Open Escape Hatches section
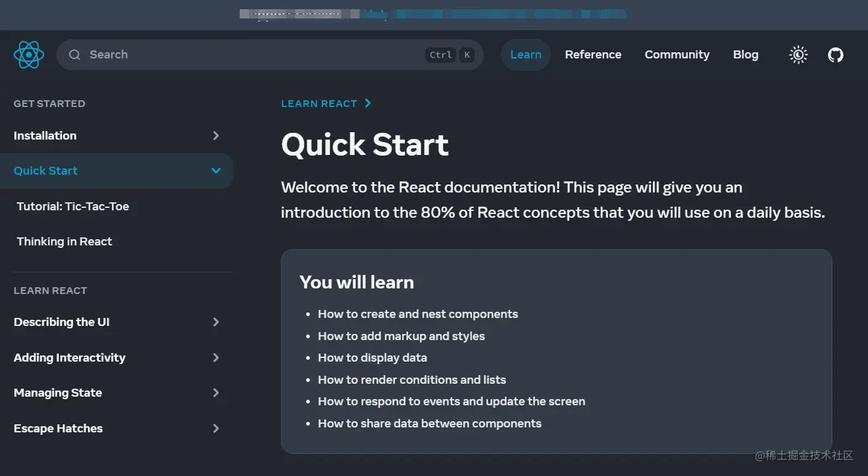 [116, 428]
